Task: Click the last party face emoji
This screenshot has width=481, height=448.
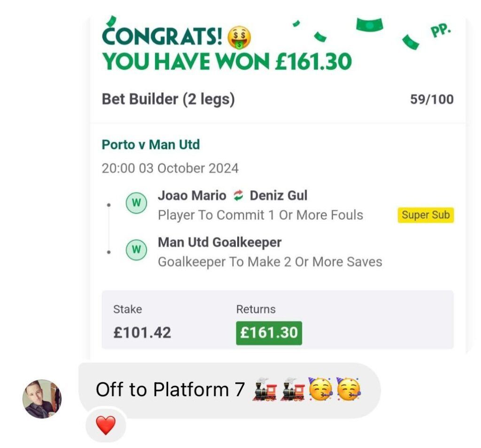Action: (348, 390)
